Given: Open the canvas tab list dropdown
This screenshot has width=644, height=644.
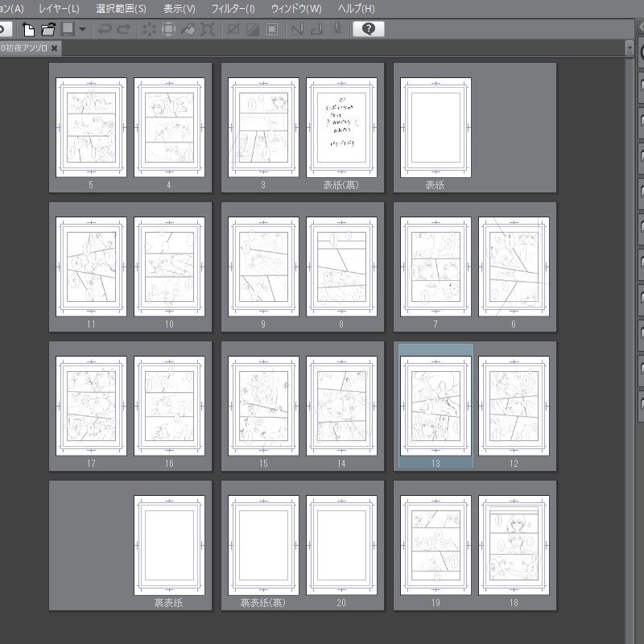Looking at the screenshot, I should click(630, 48).
